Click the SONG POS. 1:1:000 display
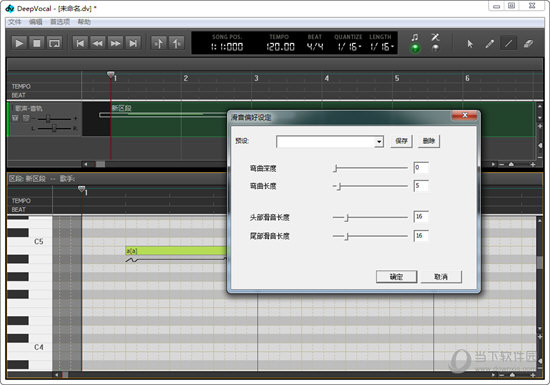The width and height of the screenshot is (550, 385). tap(227, 47)
